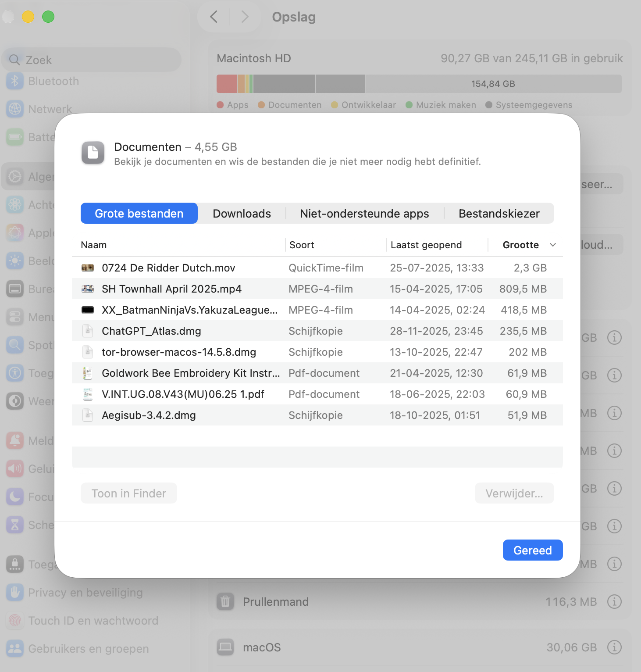Image resolution: width=641 pixels, height=672 pixels.
Task: Click the Bluetooth icon in the sidebar
Action: coord(14,81)
